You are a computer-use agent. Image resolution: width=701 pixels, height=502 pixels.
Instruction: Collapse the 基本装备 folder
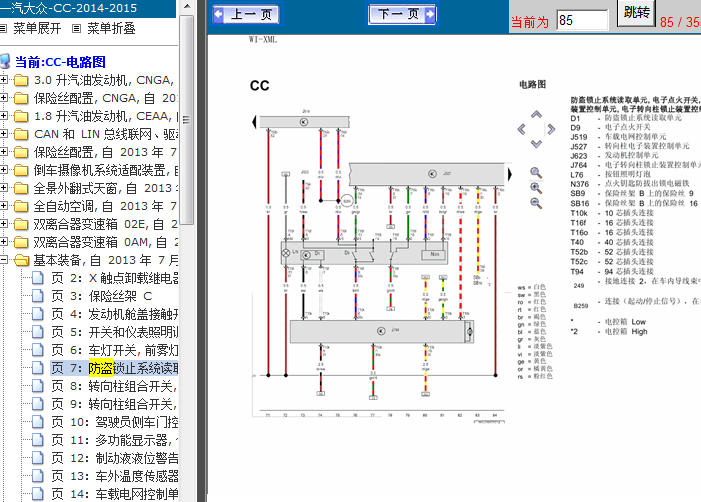[4, 260]
